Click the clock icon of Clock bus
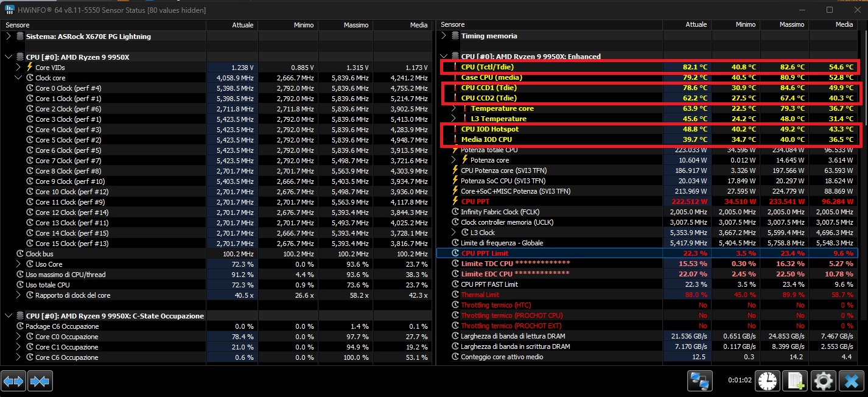Screen dimensions: 868x397 coord(20,254)
